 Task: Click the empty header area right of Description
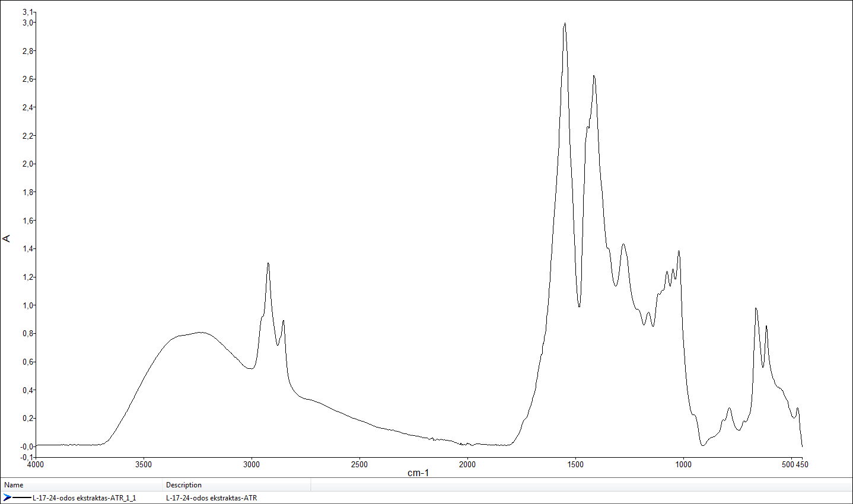point(581,485)
